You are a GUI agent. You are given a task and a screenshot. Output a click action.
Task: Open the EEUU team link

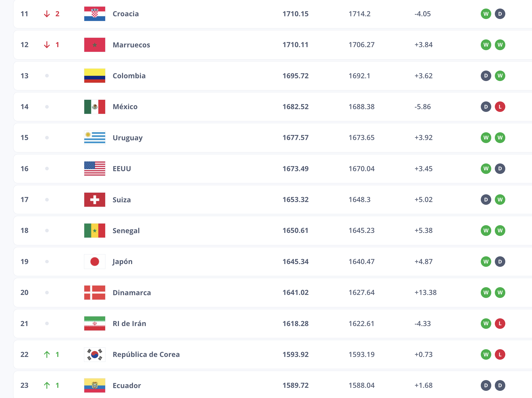point(122,169)
